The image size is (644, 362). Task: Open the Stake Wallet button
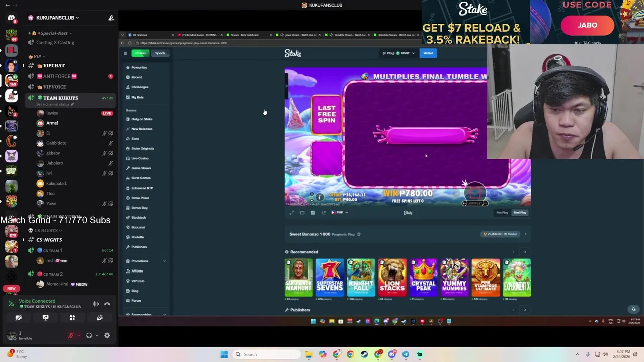coord(428,53)
